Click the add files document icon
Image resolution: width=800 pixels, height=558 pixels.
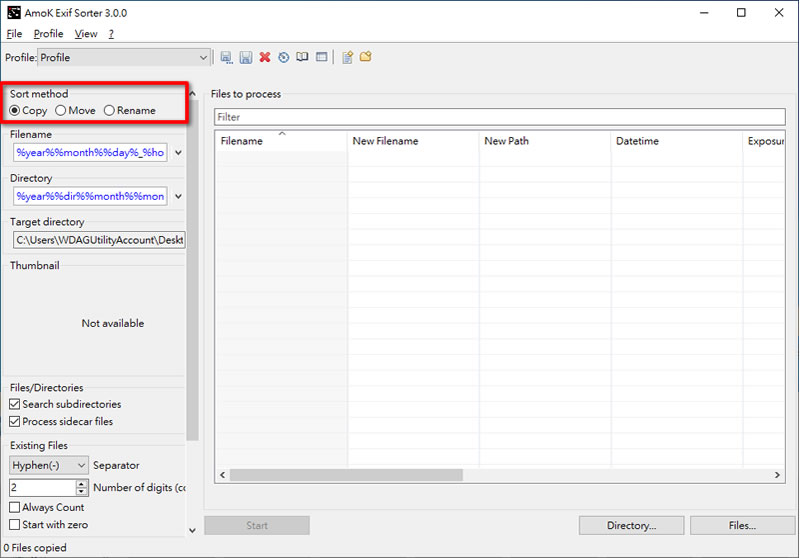347,57
